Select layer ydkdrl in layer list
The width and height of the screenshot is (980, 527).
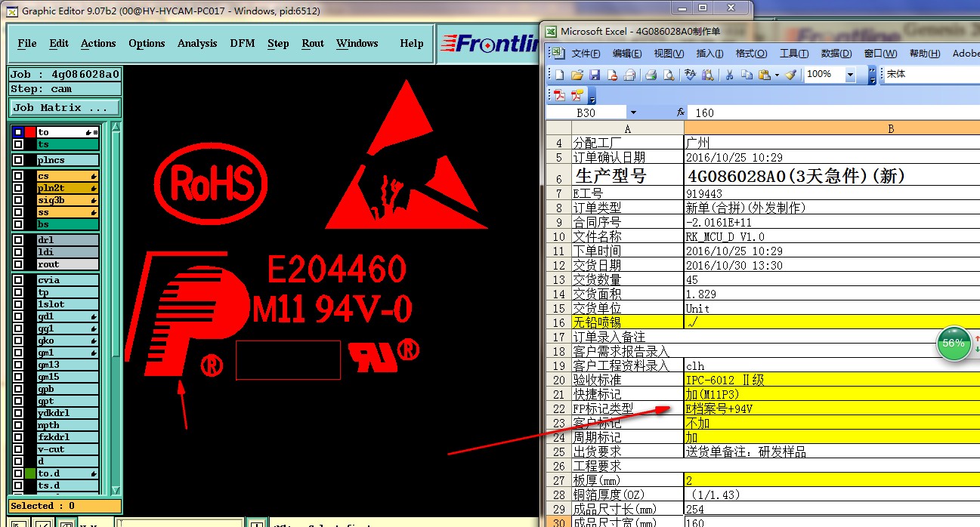[x=67, y=413]
